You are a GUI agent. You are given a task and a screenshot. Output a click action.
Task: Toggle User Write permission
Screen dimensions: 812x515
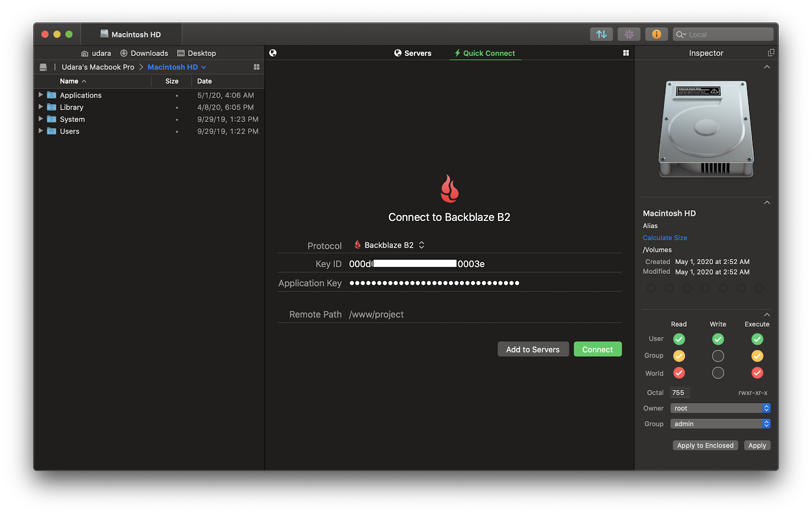click(718, 339)
